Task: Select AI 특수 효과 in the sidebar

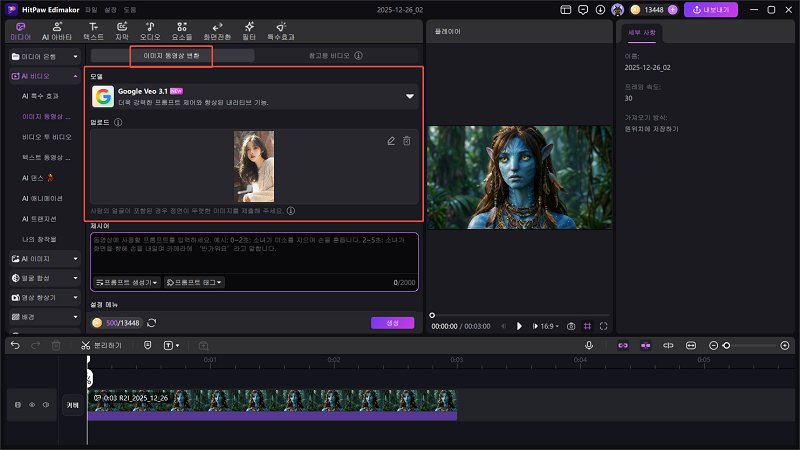Action: 40,96
